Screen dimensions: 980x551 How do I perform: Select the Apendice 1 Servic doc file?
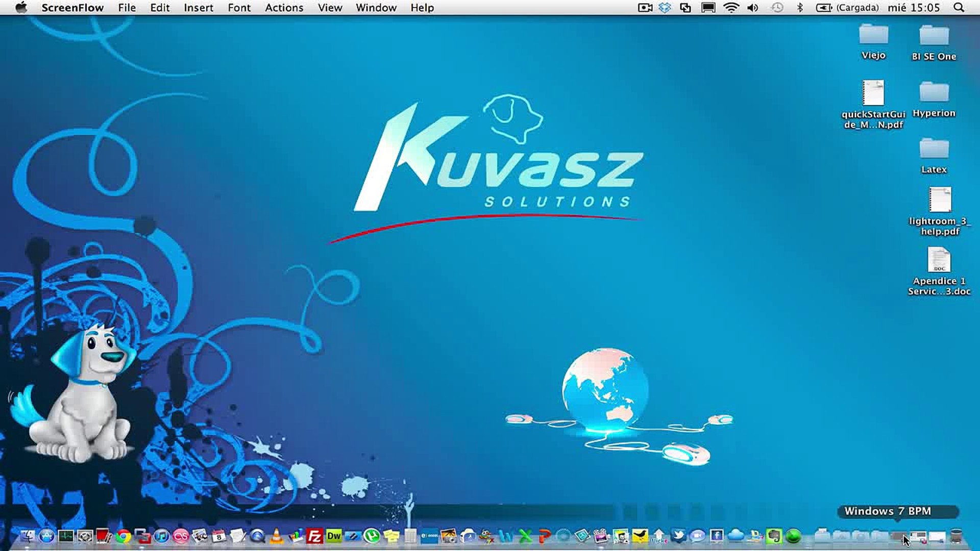click(x=939, y=271)
